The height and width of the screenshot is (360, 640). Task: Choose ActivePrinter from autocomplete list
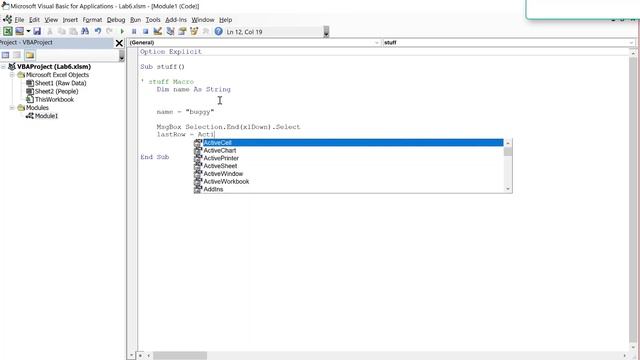pos(353,158)
